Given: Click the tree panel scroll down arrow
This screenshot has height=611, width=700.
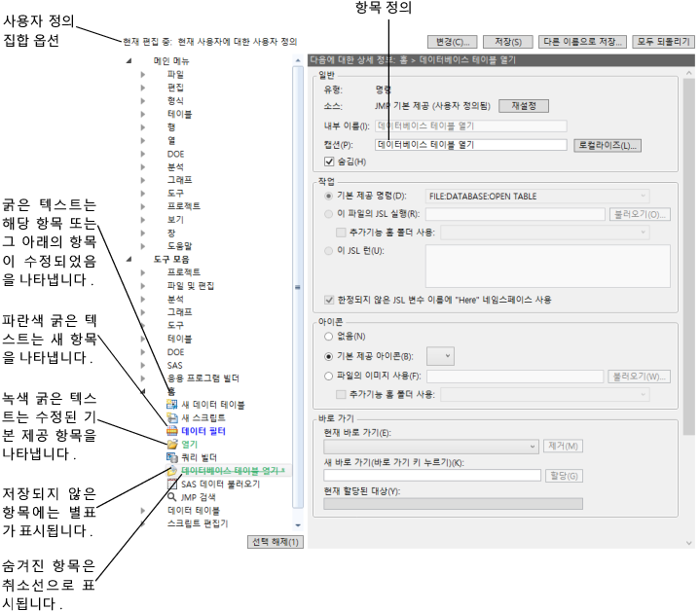Looking at the screenshot, I should tap(298, 525).
